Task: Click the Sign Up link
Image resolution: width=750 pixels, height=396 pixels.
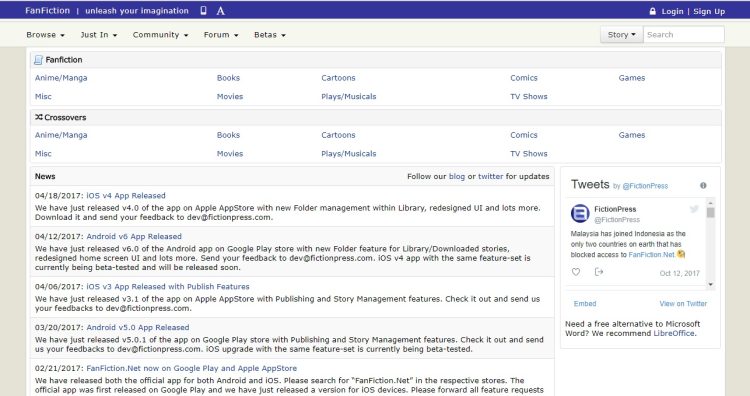Action: click(x=709, y=11)
